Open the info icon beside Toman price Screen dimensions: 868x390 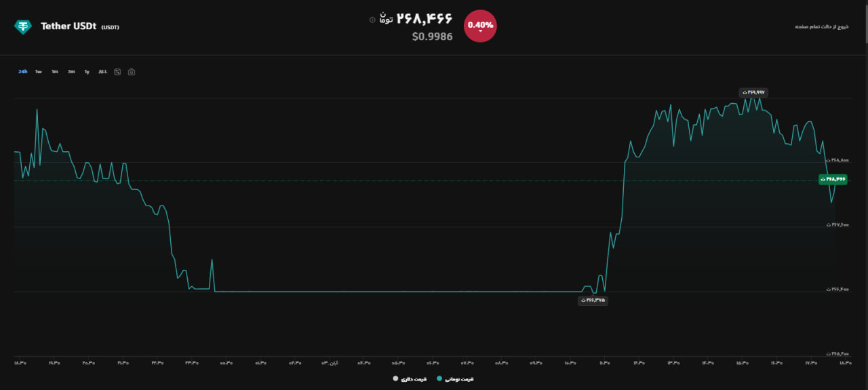click(x=372, y=20)
